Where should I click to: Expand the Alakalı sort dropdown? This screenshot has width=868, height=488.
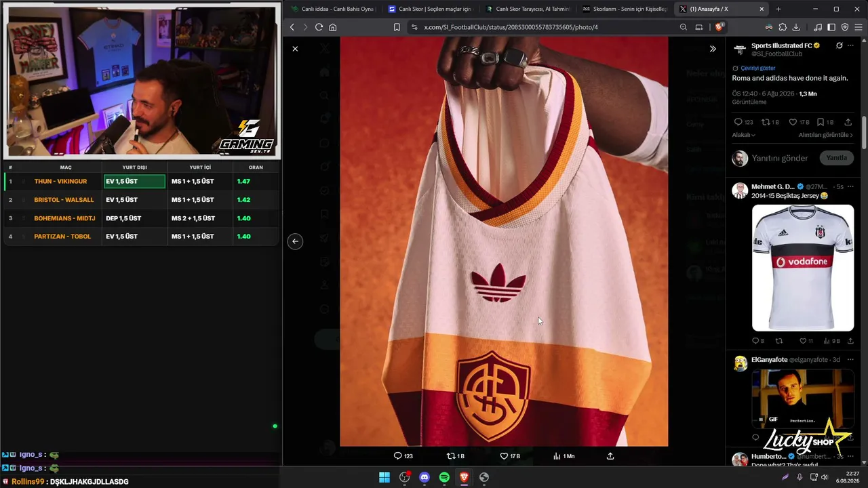pos(744,135)
